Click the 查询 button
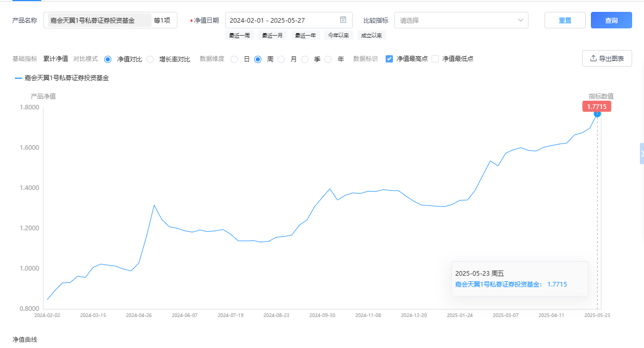Viewport: 644px width, 348px height. [611, 21]
